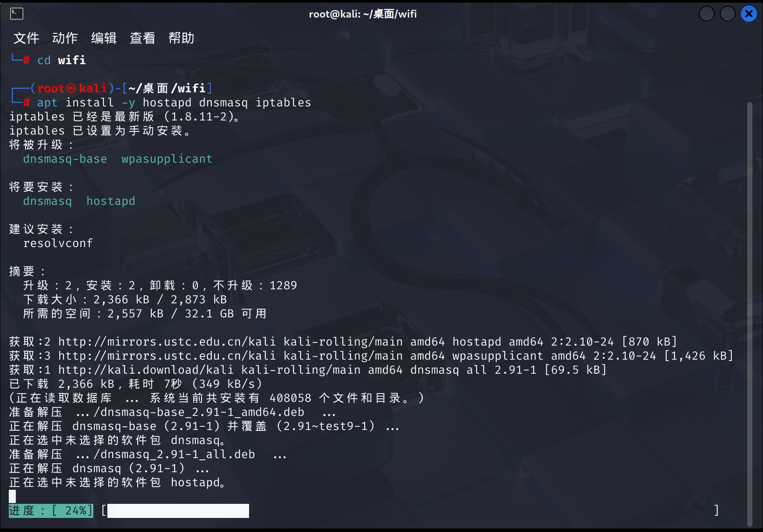Click the mirrors.ustc.edu.cn URL in 获取:3 line
The height and width of the screenshot is (532, 763).
[x=167, y=356]
